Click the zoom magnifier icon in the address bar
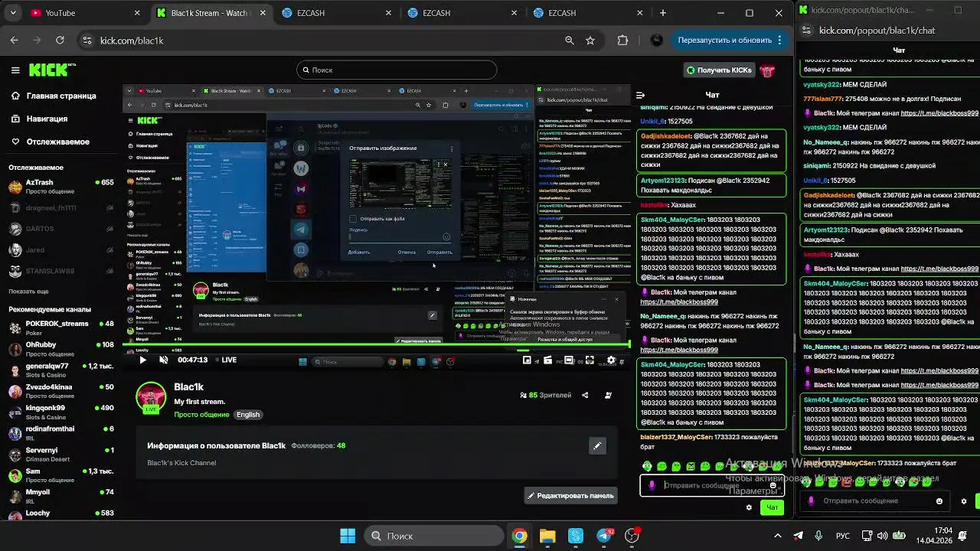 tap(569, 41)
